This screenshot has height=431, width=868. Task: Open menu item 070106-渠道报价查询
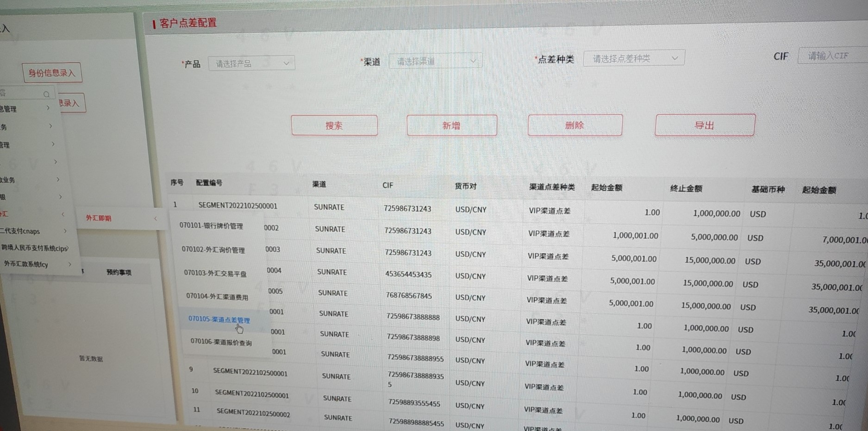tap(221, 342)
